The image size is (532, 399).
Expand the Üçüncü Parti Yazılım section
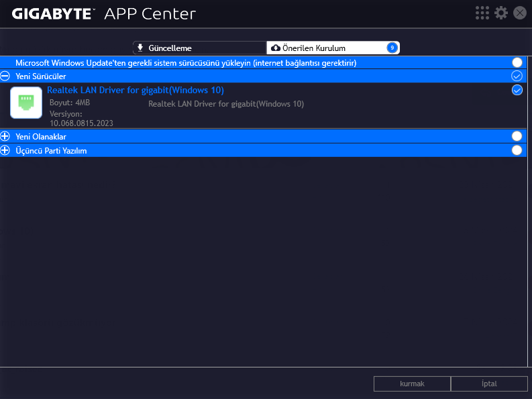[5, 150]
